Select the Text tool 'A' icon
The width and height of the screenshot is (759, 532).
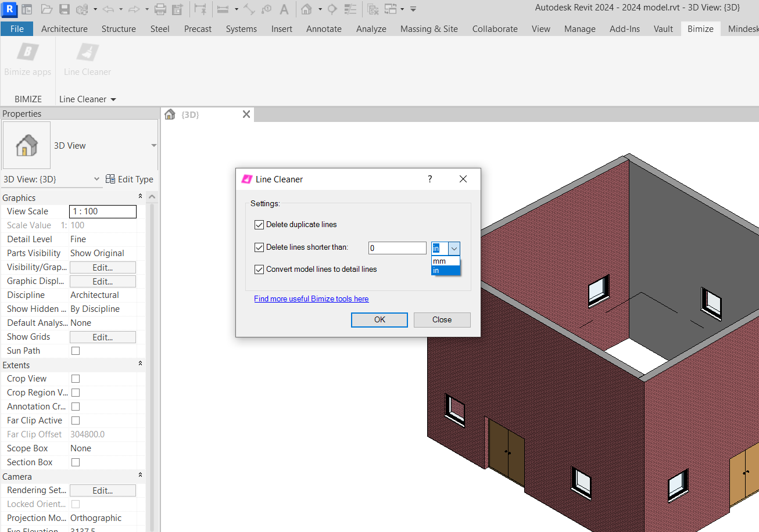click(x=284, y=9)
